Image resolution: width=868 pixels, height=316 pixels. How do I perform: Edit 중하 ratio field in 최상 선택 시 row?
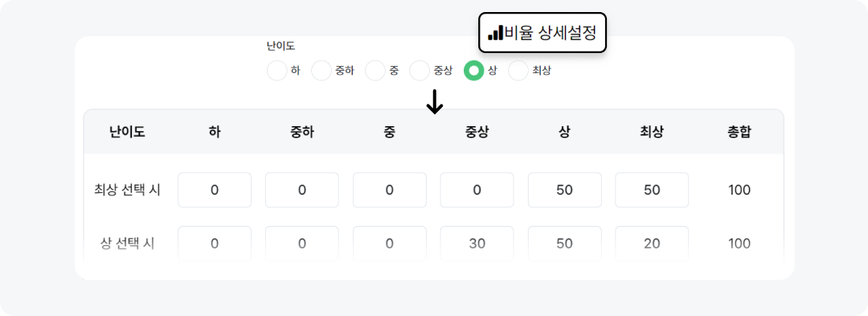point(301,190)
